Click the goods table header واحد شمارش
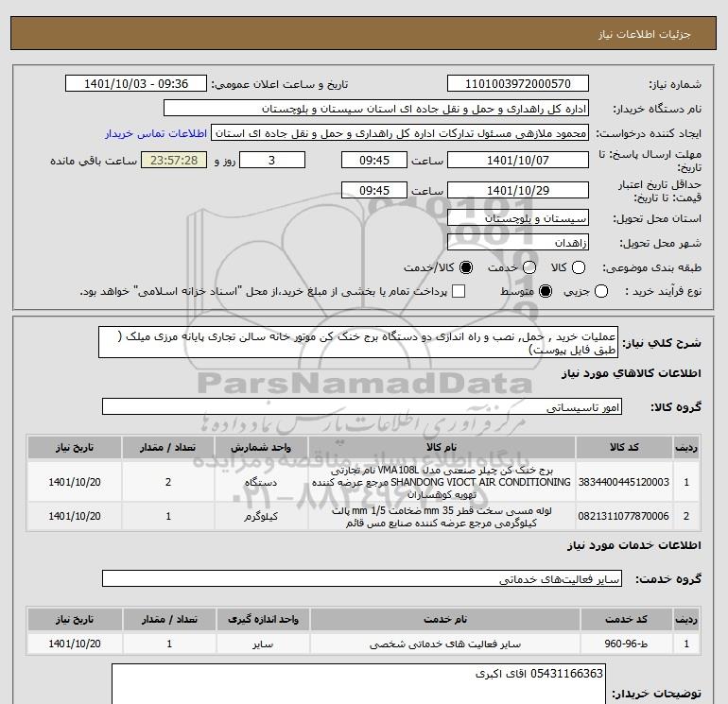The width and height of the screenshot is (728, 704). point(260,447)
